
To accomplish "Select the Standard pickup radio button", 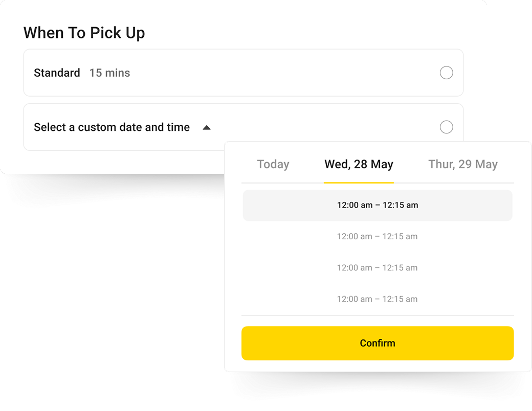I will (x=446, y=73).
